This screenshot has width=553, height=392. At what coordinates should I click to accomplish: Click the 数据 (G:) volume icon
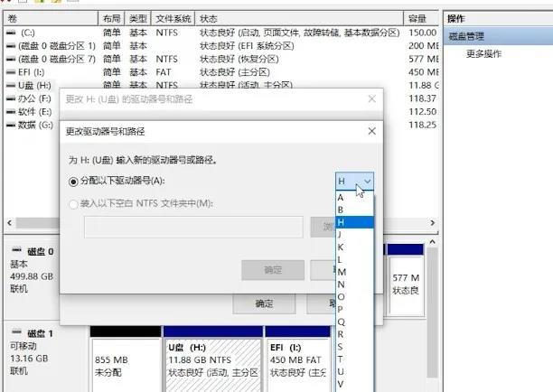[x=10, y=124]
